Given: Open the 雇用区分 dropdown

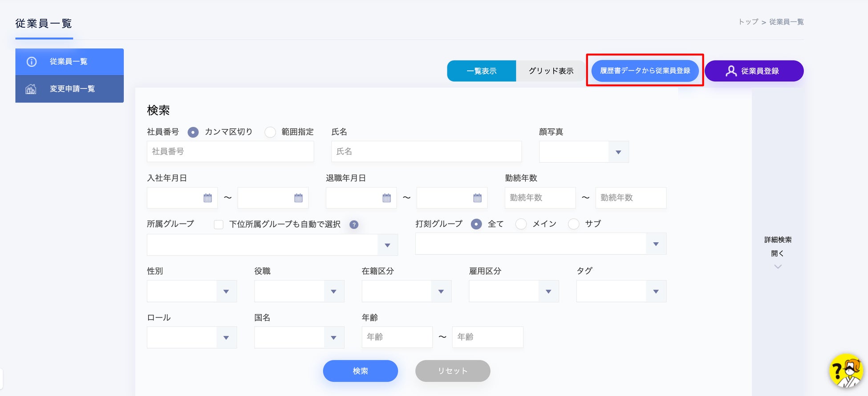Looking at the screenshot, I should pyautogui.click(x=514, y=291).
